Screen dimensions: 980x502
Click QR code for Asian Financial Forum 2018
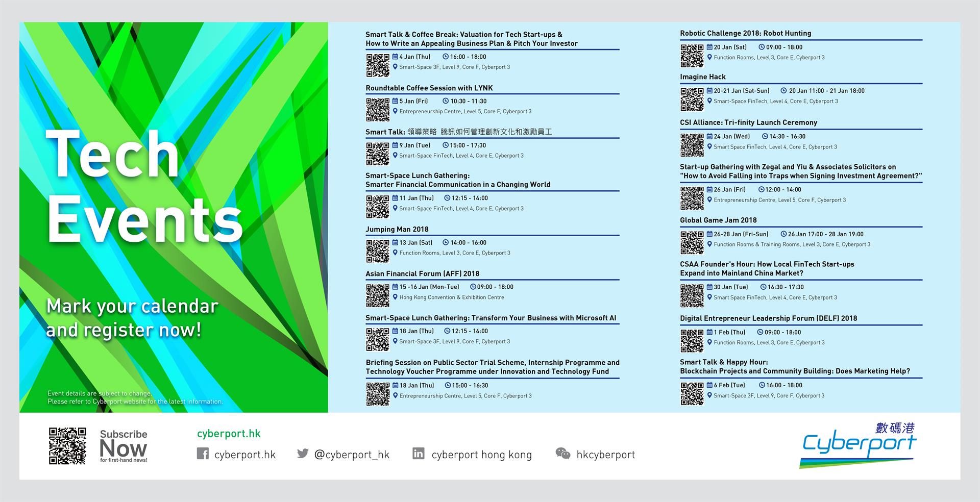(378, 295)
